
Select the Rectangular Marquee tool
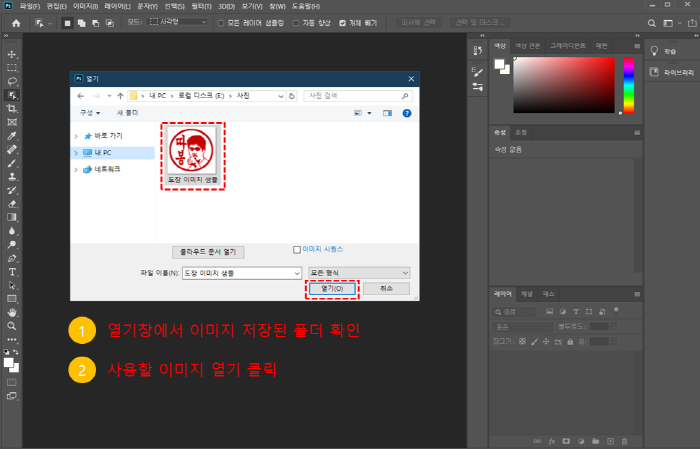[x=12, y=68]
